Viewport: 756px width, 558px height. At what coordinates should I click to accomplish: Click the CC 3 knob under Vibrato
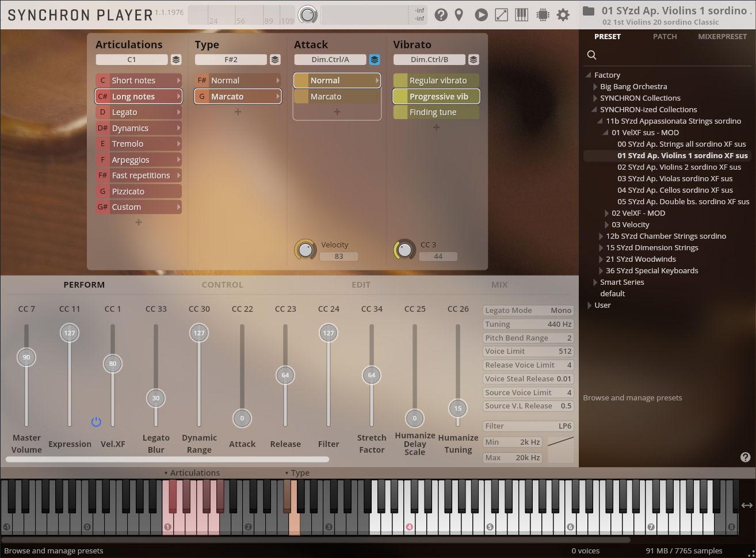(x=404, y=250)
